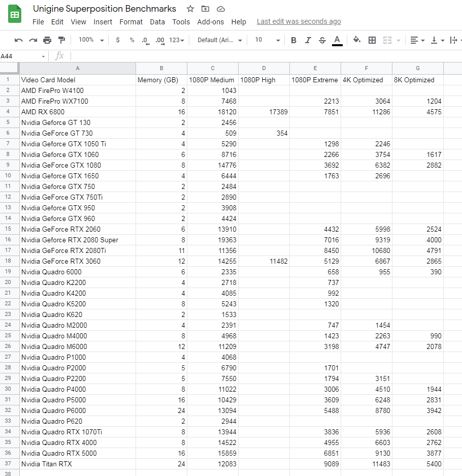The image size is (462, 476).
Task: Expand the merge cells options arrow
Action: point(399,40)
